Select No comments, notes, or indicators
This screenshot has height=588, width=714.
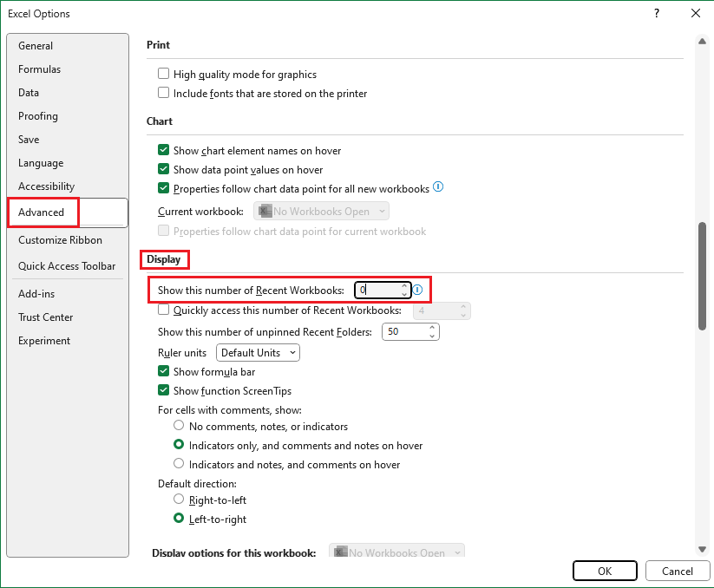179,426
